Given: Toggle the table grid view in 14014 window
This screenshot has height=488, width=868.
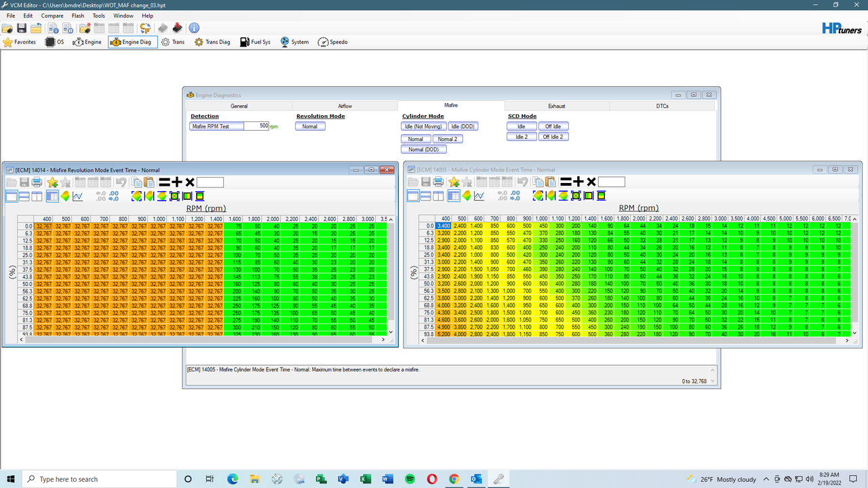Looking at the screenshot, I should coord(51,197).
